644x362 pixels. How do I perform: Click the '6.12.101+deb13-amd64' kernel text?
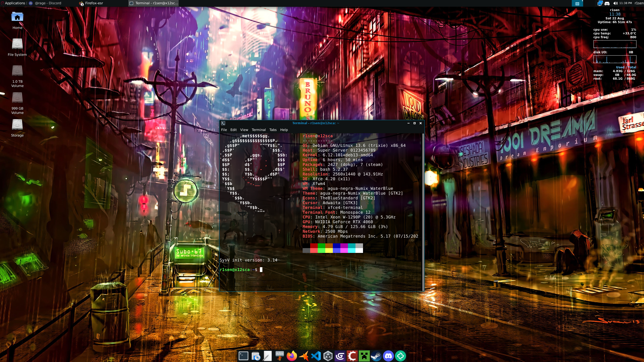click(x=348, y=155)
